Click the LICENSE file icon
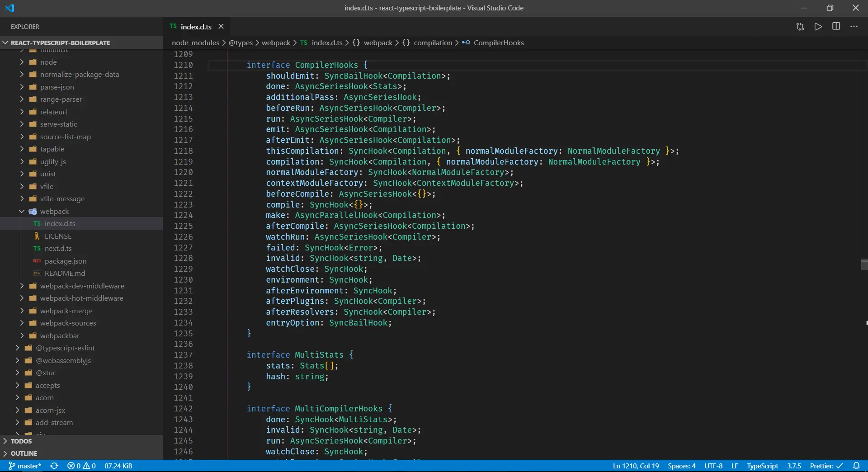868x472 pixels. (x=37, y=236)
